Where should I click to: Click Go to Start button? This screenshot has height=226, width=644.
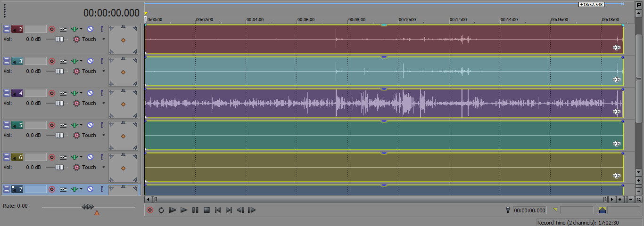tap(218, 210)
